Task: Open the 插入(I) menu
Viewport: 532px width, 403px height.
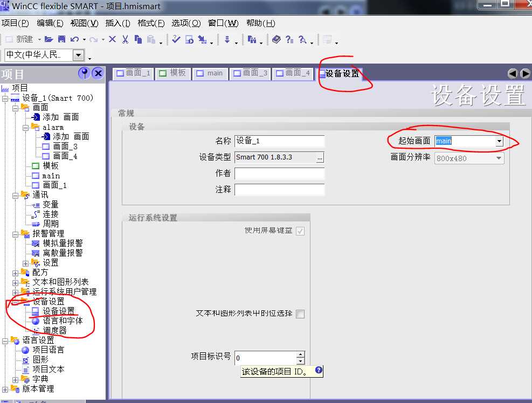Action: (x=118, y=23)
